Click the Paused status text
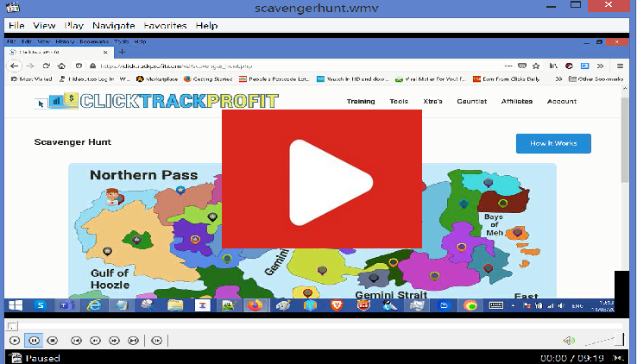This screenshot has height=364, width=637. 42,358
